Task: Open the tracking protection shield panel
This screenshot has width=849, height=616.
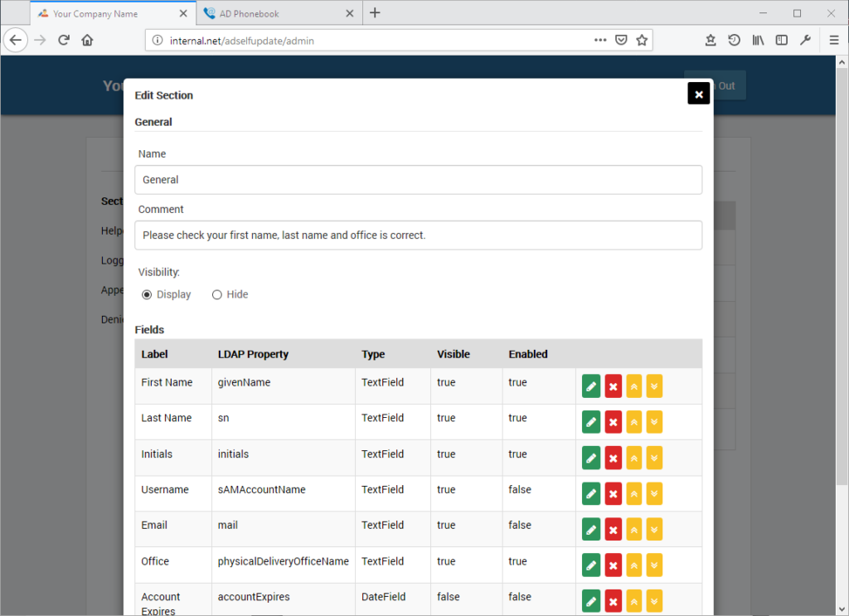Action: click(x=621, y=39)
